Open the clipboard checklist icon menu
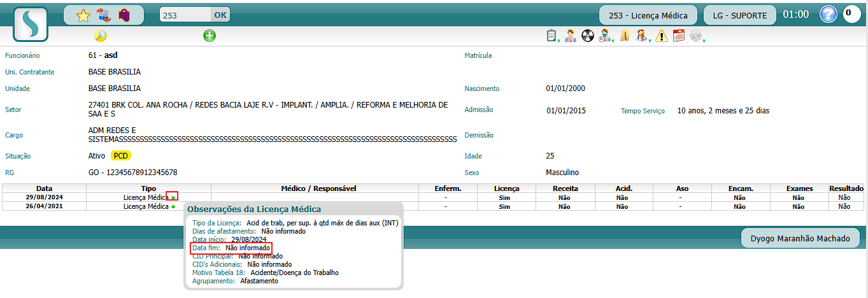868x298 pixels. click(x=552, y=36)
